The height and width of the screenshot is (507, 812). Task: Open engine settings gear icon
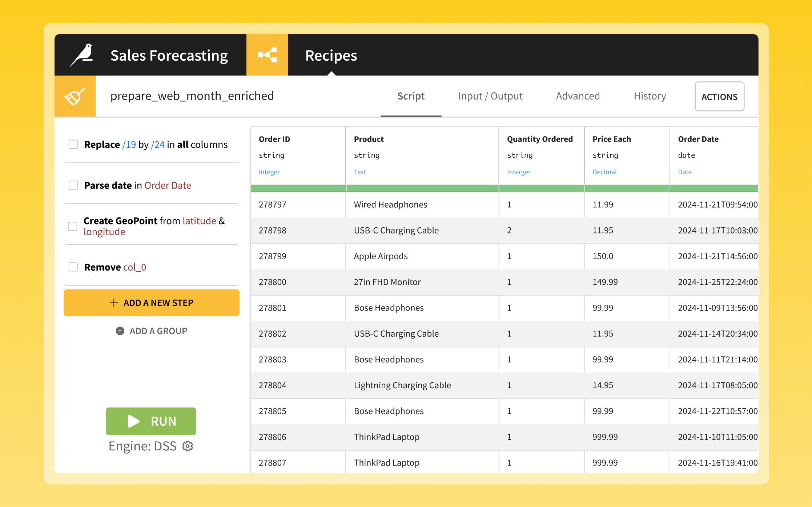tap(188, 446)
